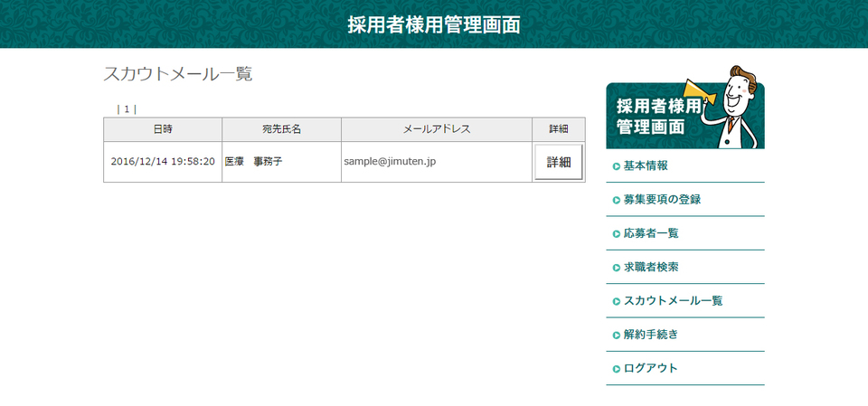Click arrow bullet icon beside sidebar スカウトメール一覧
This screenshot has width=868, height=406.
coord(616,301)
